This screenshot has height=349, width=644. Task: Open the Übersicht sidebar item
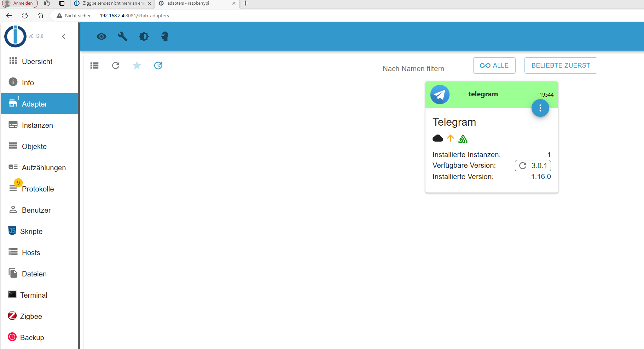[x=39, y=61]
